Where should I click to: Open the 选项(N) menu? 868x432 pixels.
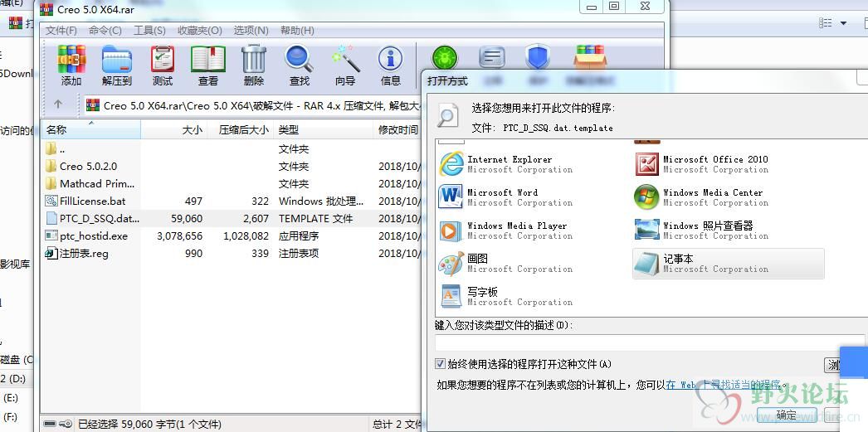(251, 31)
